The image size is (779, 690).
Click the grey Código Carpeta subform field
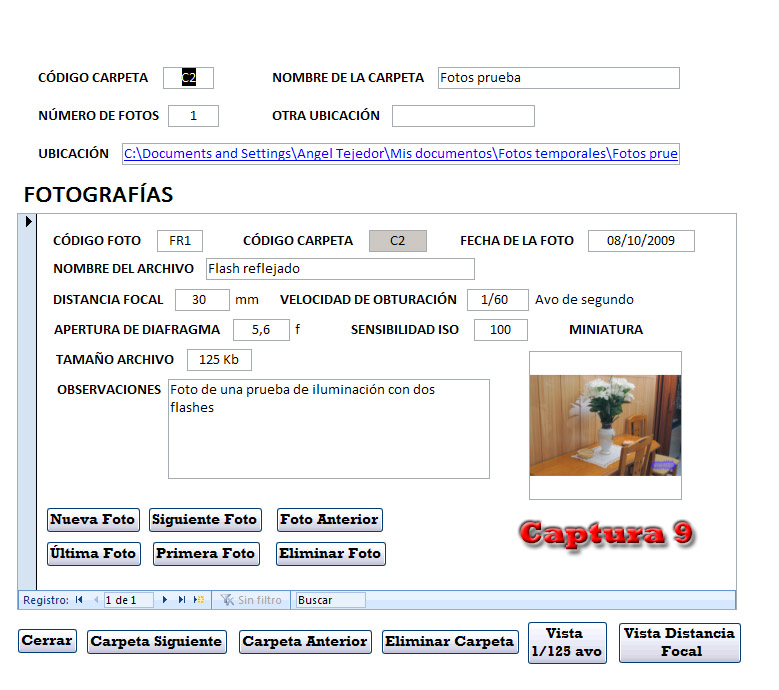397,241
